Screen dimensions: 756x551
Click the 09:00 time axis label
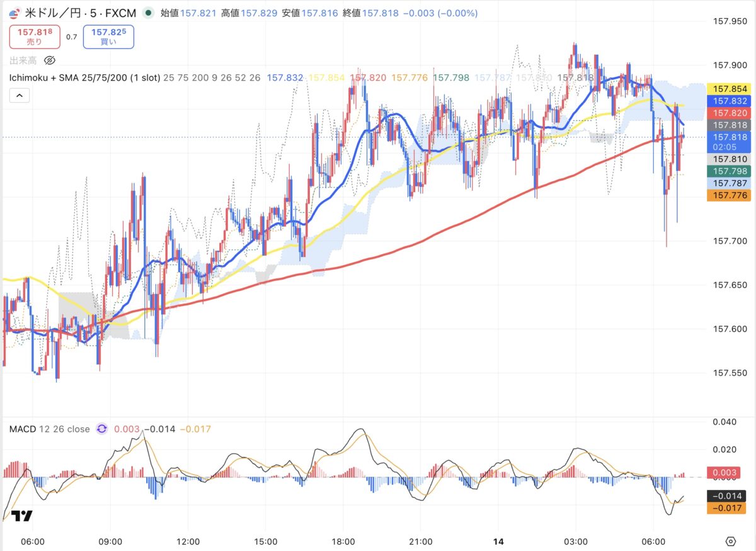[110, 542]
